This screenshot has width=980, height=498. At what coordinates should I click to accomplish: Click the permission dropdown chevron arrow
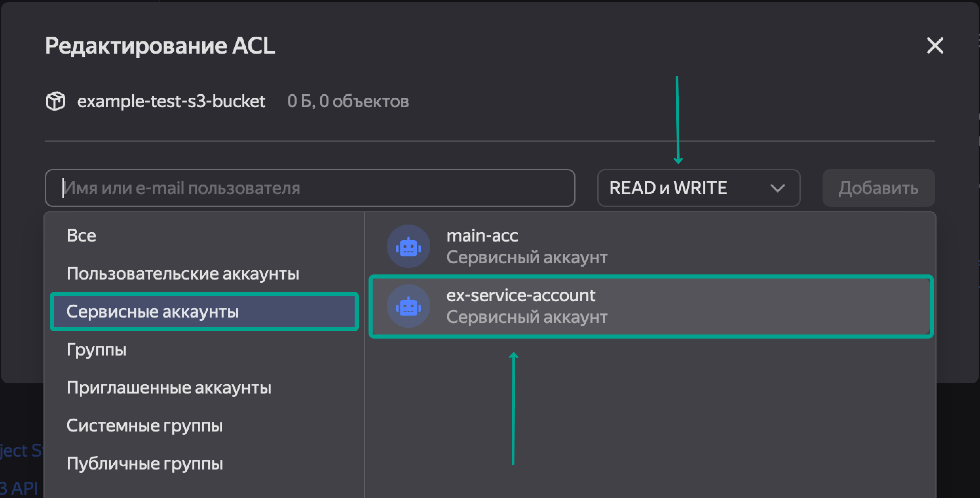pyautogui.click(x=777, y=188)
